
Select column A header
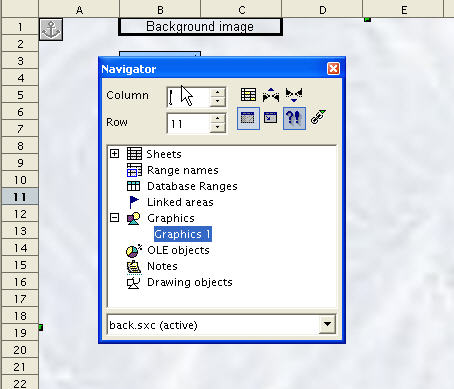pyautogui.click(x=79, y=9)
